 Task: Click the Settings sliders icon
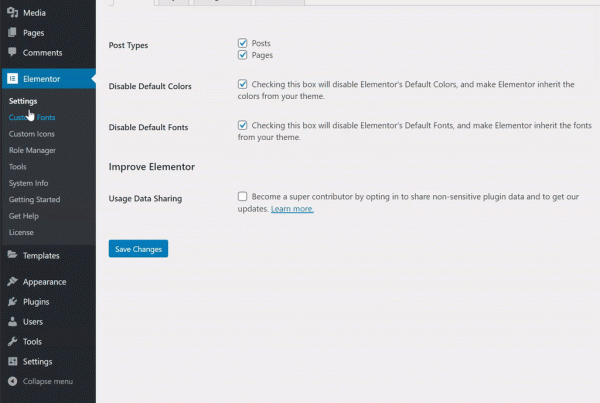coord(12,361)
